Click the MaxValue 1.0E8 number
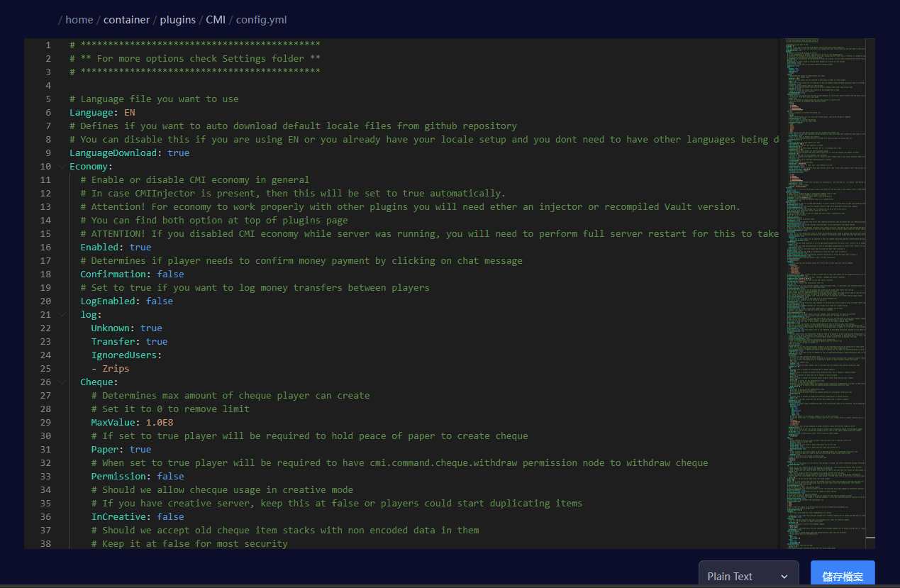The image size is (900, 588). (160, 423)
